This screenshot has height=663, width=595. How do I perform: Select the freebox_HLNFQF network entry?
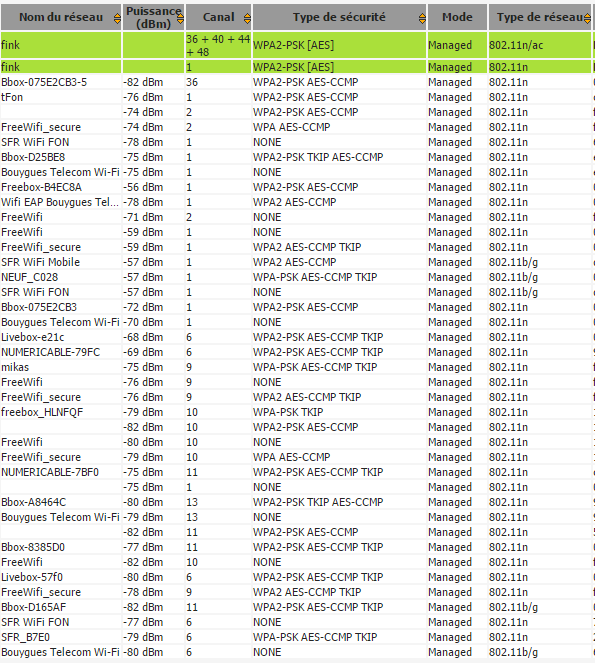(297, 412)
